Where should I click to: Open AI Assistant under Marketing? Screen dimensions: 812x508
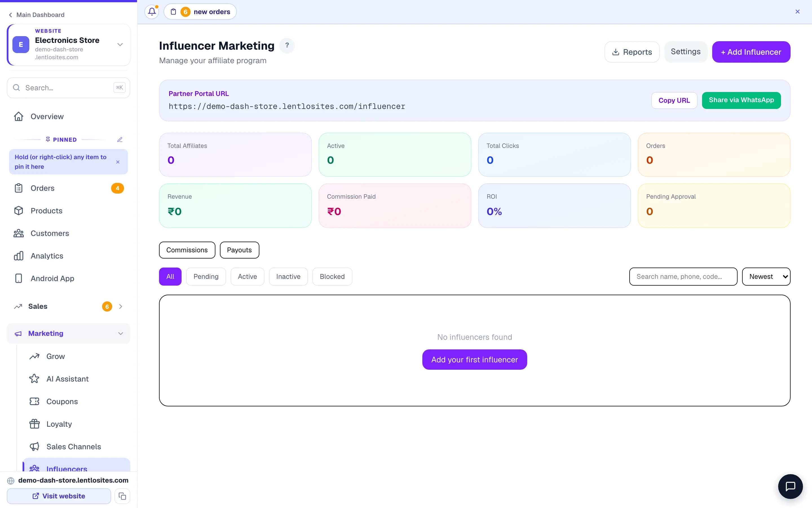pos(76,379)
